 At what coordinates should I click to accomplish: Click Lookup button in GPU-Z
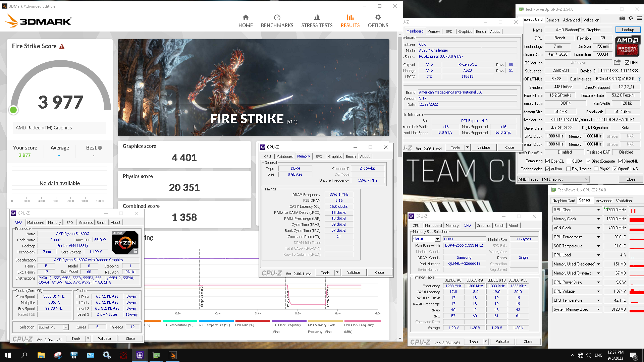[x=628, y=30]
